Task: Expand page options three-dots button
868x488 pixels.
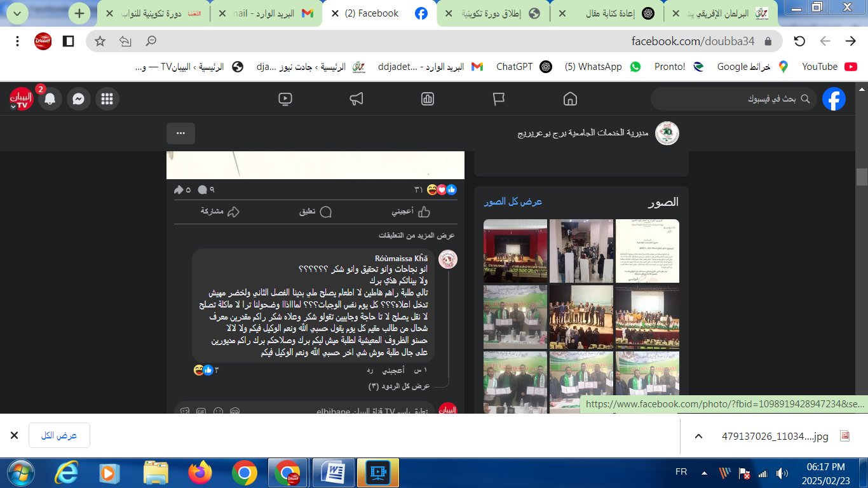Action: pos(180,133)
